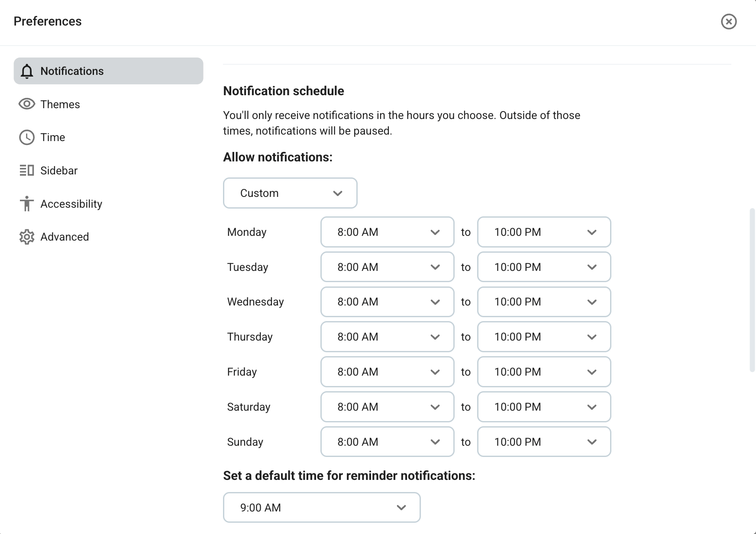Click the eye icon next to Themes
The image size is (756, 534).
tap(27, 104)
